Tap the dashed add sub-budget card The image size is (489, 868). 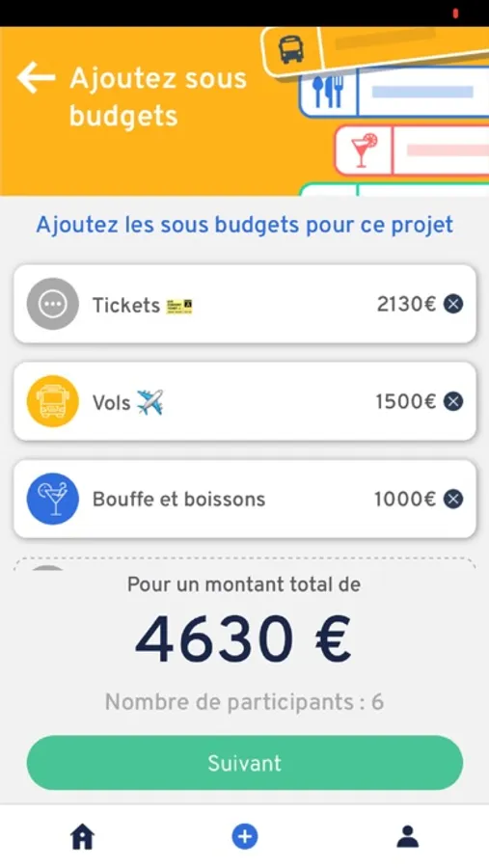[x=245, y=563]
